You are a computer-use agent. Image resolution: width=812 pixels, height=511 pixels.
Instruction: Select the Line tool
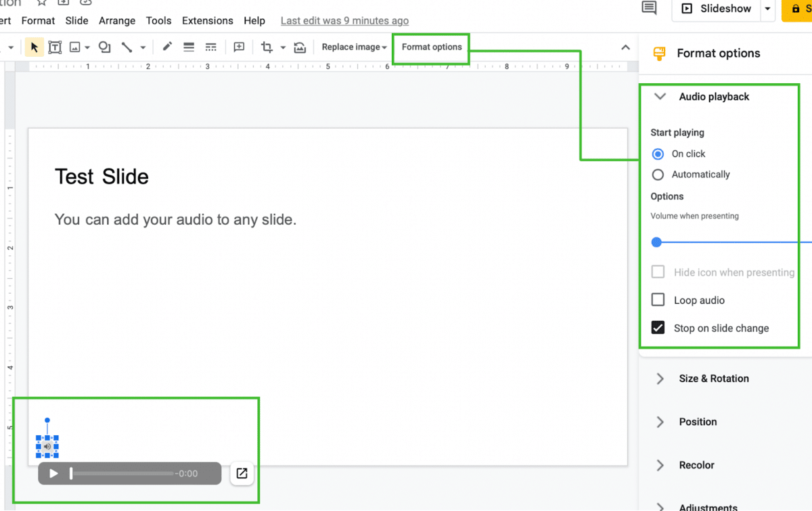pos(126,47)
